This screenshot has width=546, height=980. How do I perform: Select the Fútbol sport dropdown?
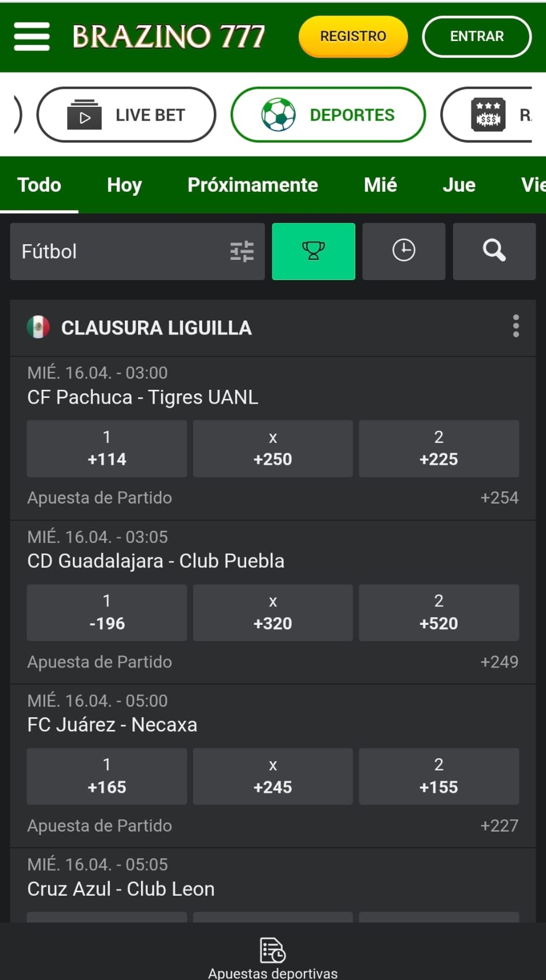click(138, 251)
